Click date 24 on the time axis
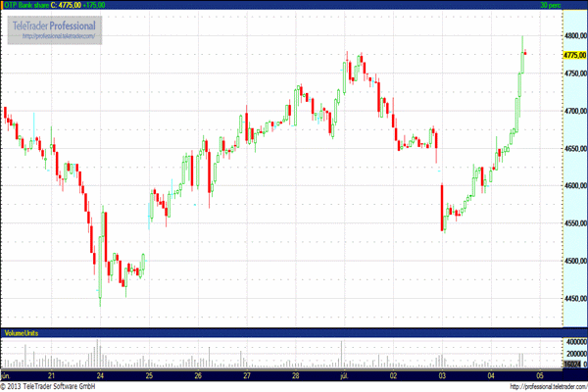 point(101,375)
